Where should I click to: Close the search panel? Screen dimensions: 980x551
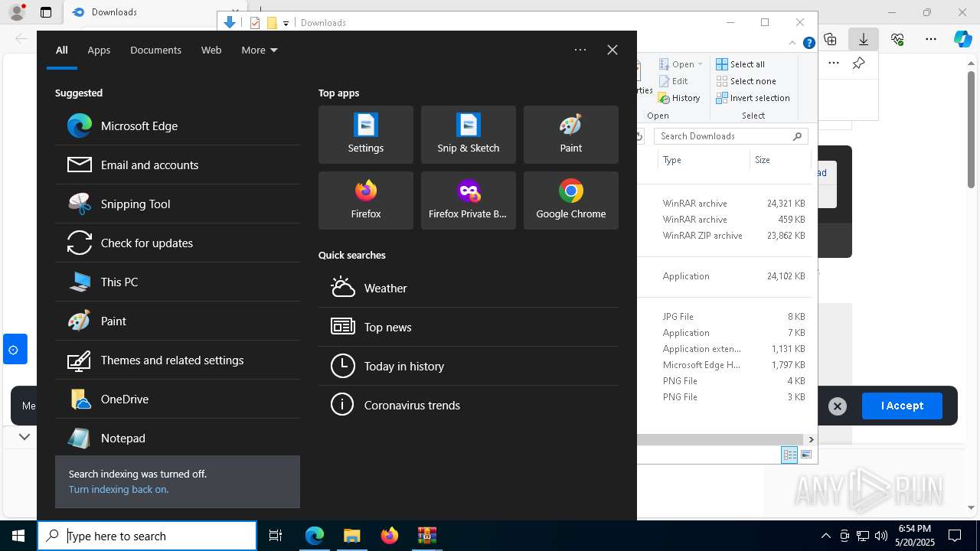pos(612,50)
